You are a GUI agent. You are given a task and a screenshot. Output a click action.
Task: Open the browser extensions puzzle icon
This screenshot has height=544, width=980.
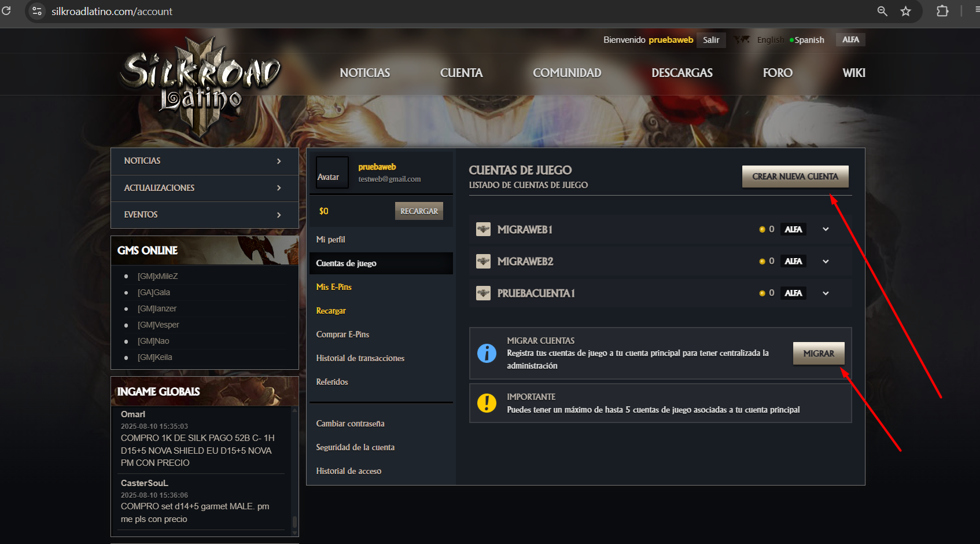tap(942, 11)
